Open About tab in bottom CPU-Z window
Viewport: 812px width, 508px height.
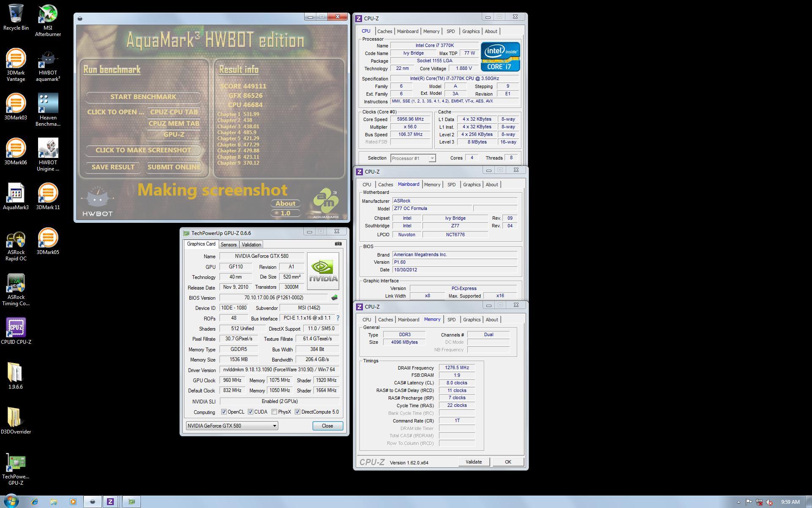tap(491, 320)
